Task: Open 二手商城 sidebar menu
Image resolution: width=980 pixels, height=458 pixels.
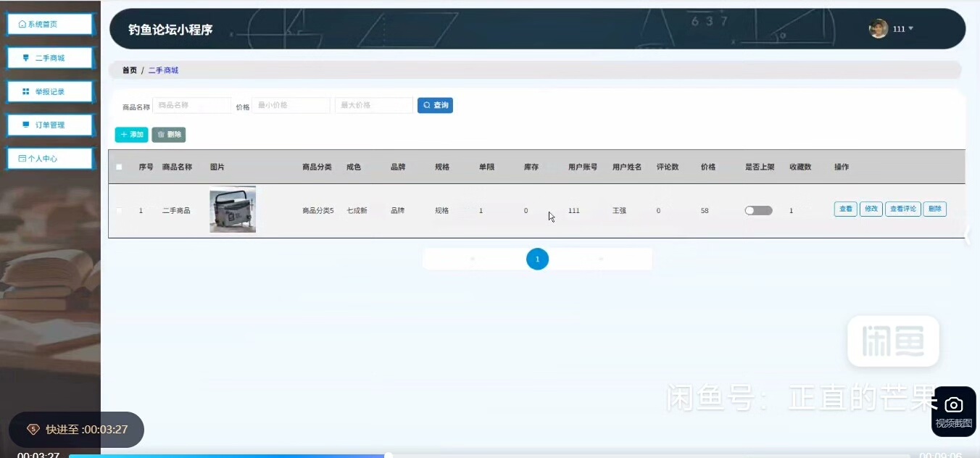Action: pyautogui.click(x=50, y=58)
